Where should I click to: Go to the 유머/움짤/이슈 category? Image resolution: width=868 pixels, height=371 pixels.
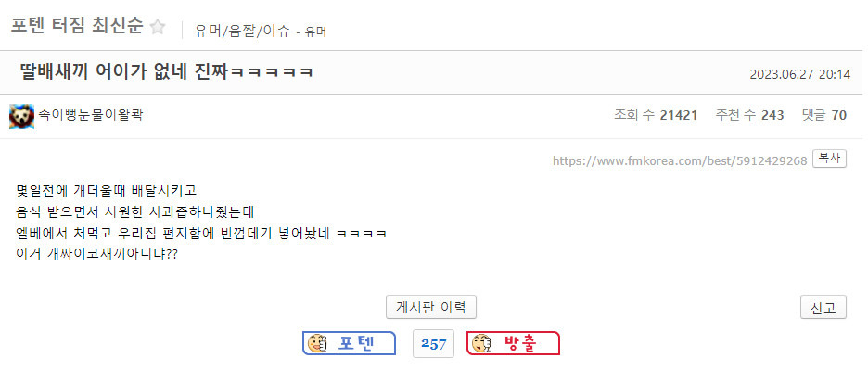tap(242, 31)
